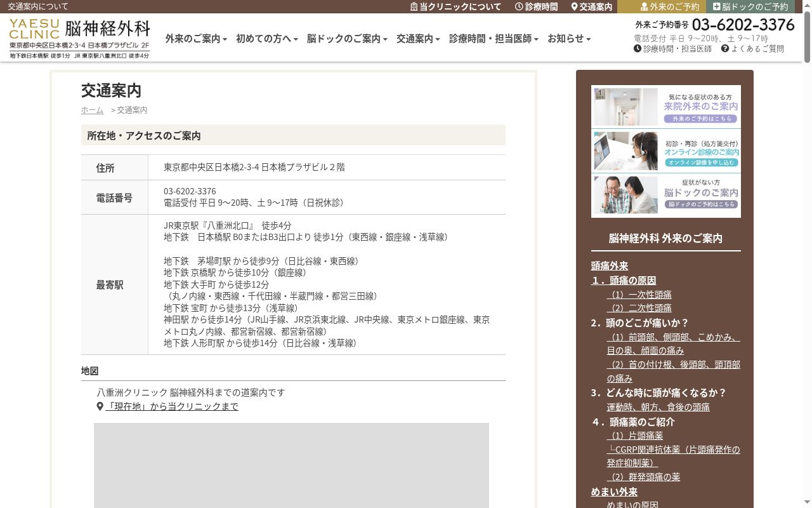Open （2）群発頭痛の薬 link
The image size is (812, 508).
click(x=644, y=477)
